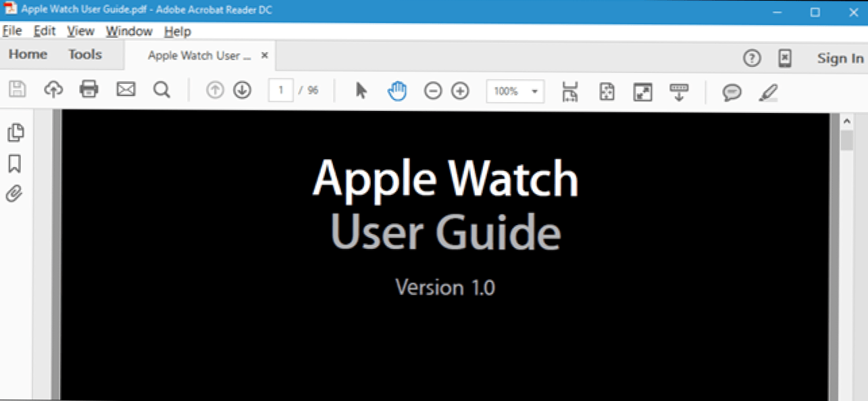Viewport: 868px width, 401px height.
Task: Go to next page arrow
Action: pyautogui.click(x=242, y=90)
